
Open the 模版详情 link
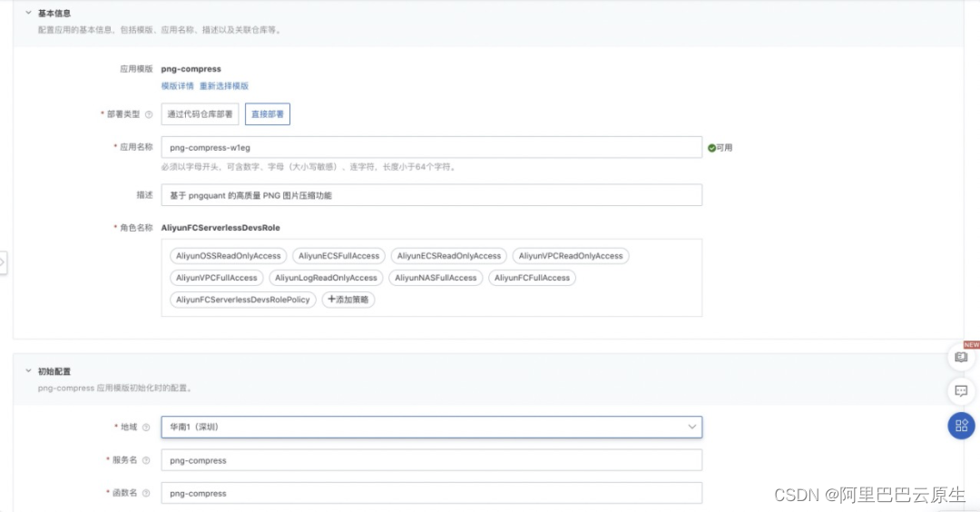pos(178,85)
